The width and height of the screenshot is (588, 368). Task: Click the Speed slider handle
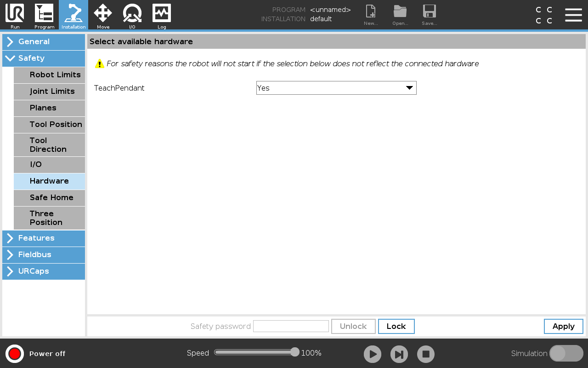tap(295, 352)
